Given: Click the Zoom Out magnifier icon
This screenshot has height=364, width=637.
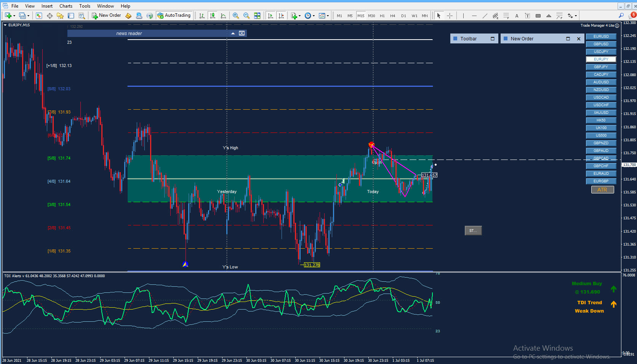Looking at the screenshot, I should (x=246, y=16).
